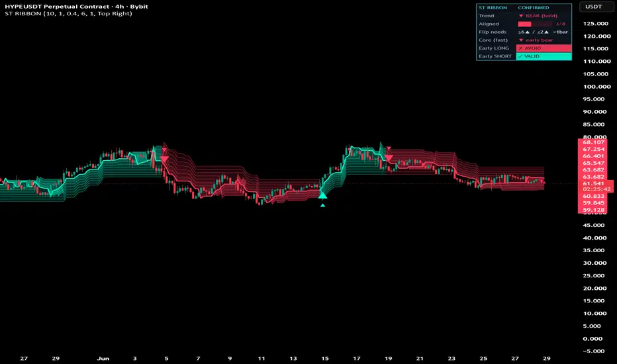Click the BEAR (hold) trend value

click(542, 16)
